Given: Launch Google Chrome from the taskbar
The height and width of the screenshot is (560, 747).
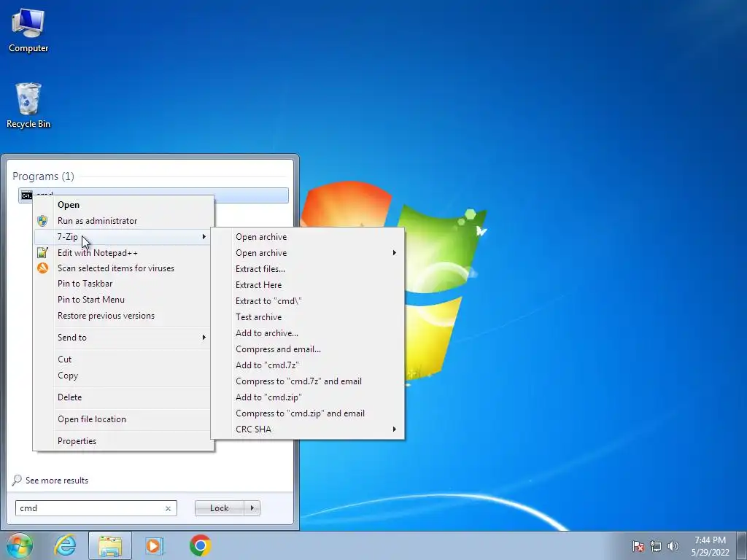Looking at the screenshot, I should [200, 545].
